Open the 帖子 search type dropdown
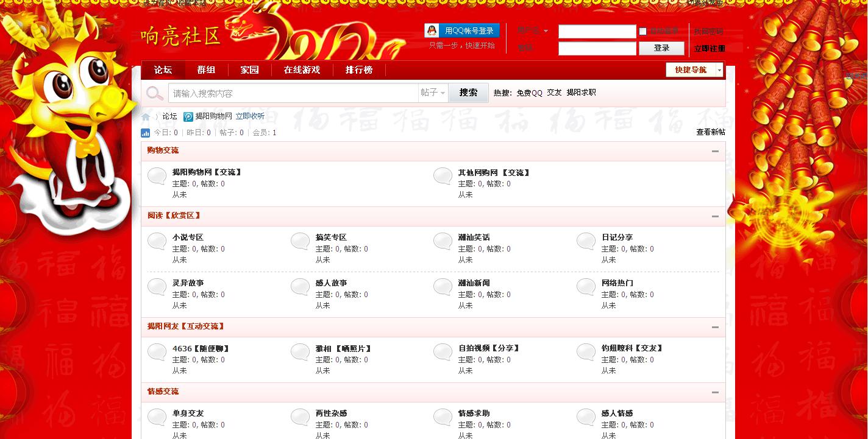Viewport: 868px width, 439px height. (433, 92)
